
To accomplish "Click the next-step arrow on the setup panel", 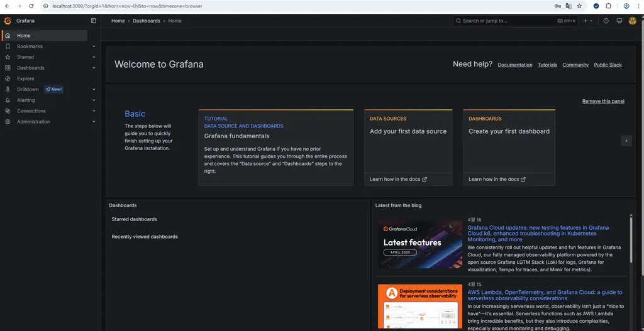I will click(x=626, y=141).
